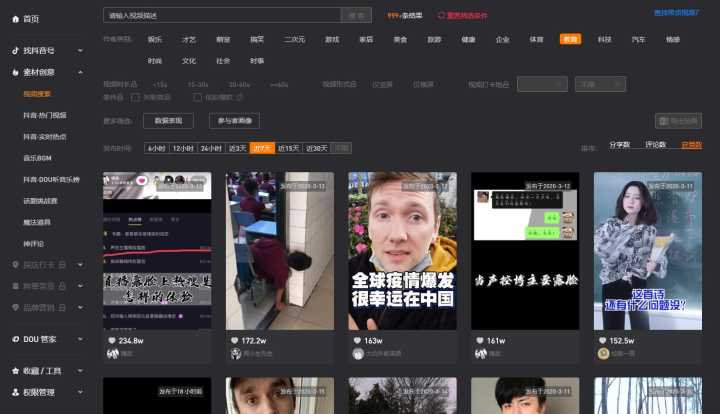Expand the 找抖音号 sidebar section
The image size is (720, 414).
[80, 50]
